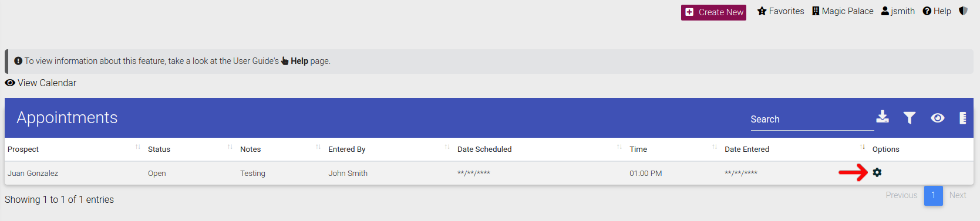Click View Calendar link
980x221 pixels.
click(x=41, y=83)
